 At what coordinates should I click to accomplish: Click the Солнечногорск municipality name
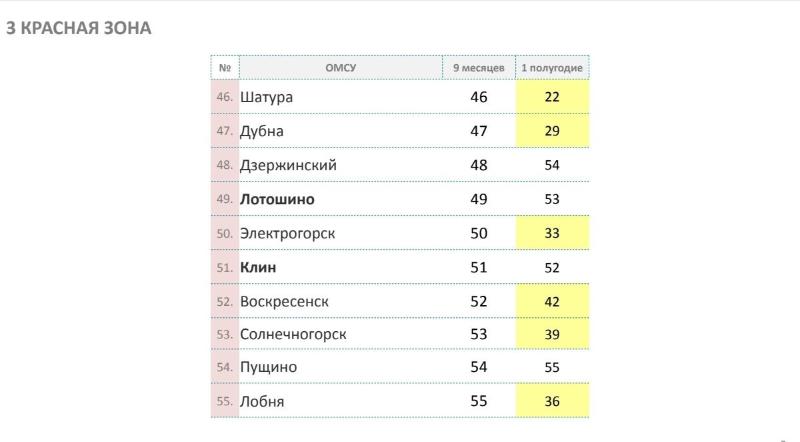pyautogui.click(x=293, y=334)
